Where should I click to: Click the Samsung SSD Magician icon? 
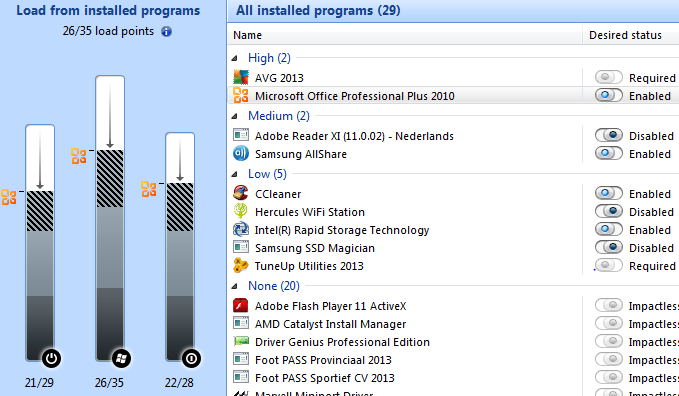(241, 247)
